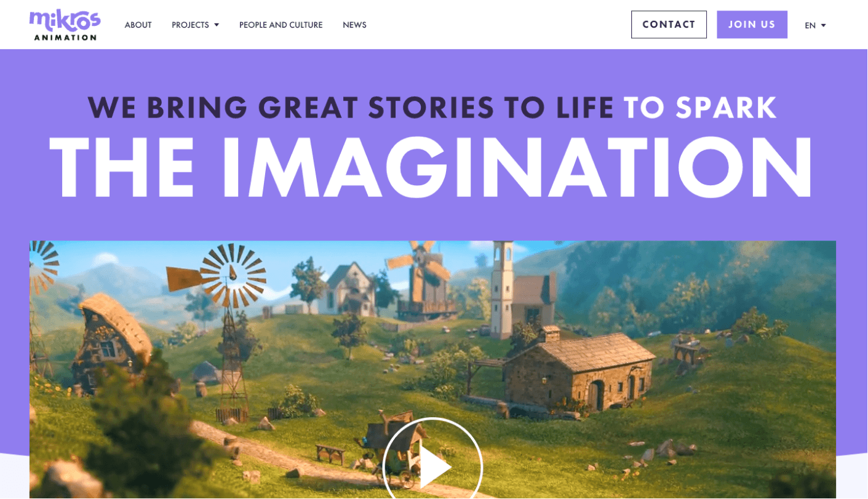Open the EN language selector
868x499 pixels.
pyautogui.click(x=815, y=25)
